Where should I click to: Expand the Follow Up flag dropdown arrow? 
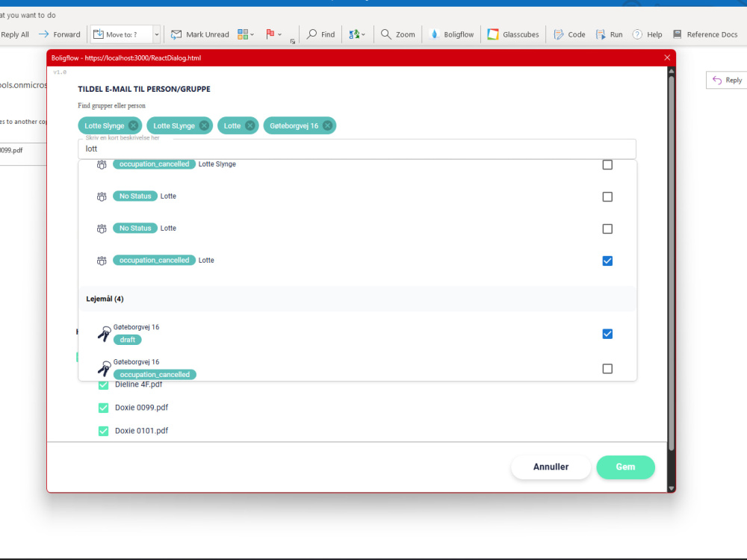[279, 34]
